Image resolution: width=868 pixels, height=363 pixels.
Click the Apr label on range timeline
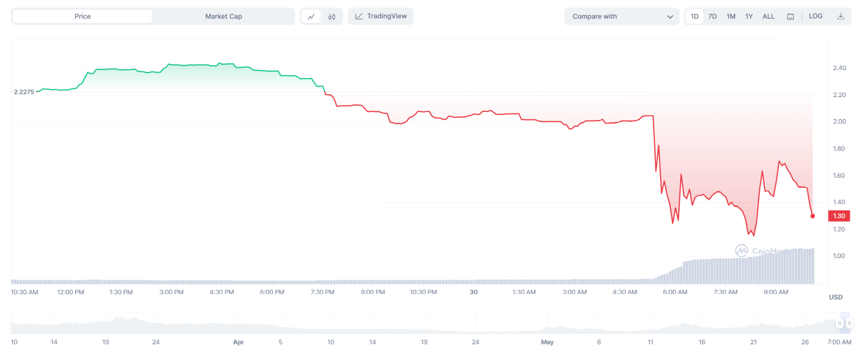238,342
